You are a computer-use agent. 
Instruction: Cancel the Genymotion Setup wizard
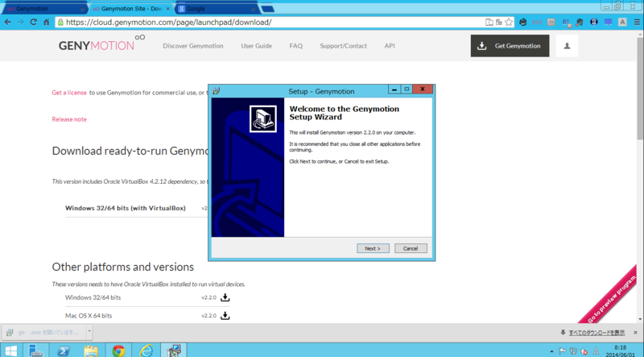tap(411, 248)
